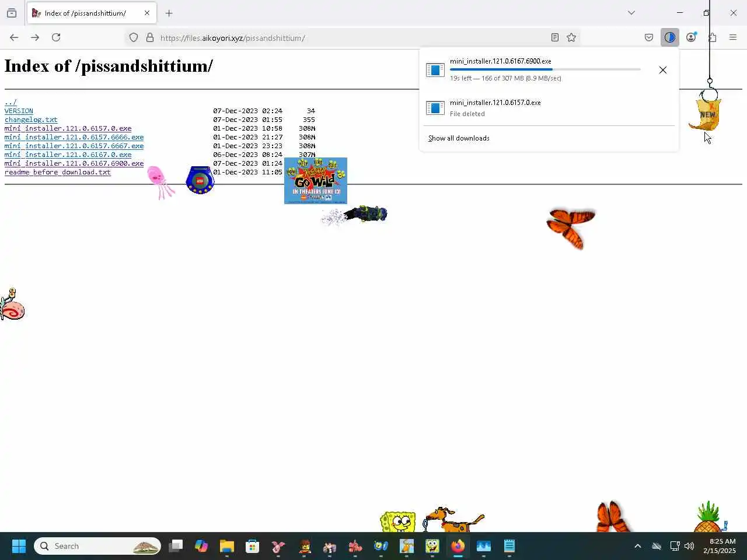The image size is (747, 560).
Task: Click Show all downloads
Action: point(459,138)
